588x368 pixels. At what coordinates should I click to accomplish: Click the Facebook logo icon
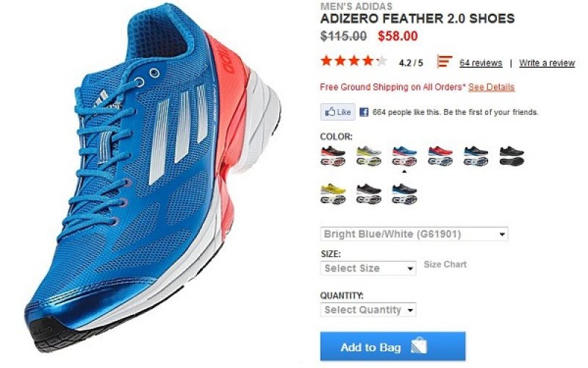click(363, 112)
